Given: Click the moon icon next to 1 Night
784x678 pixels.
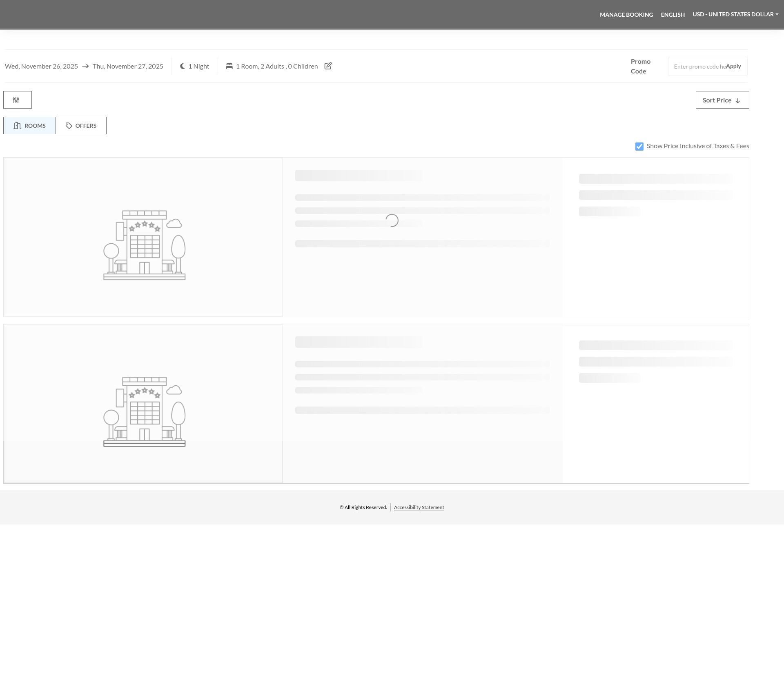Looking at the screenshot, I should click(183, 66).
